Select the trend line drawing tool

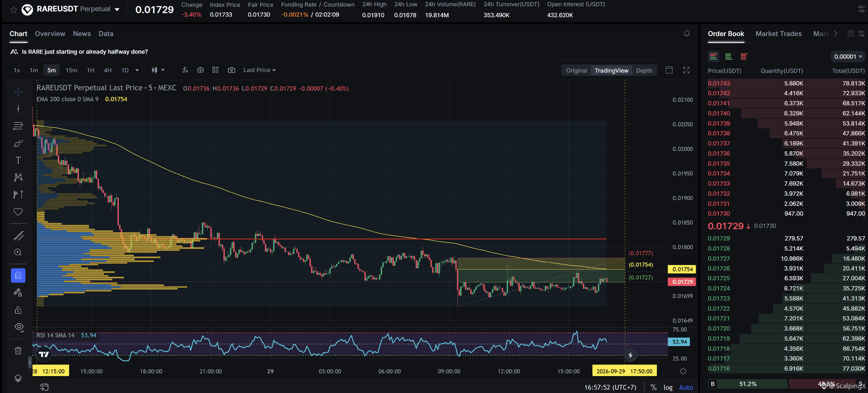click(18, 108)
